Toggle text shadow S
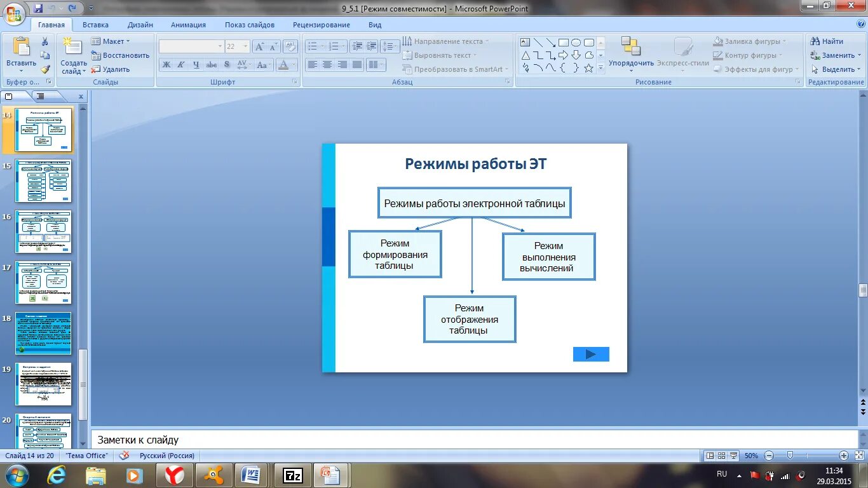868x488 pixels. (x=227, y=65)
